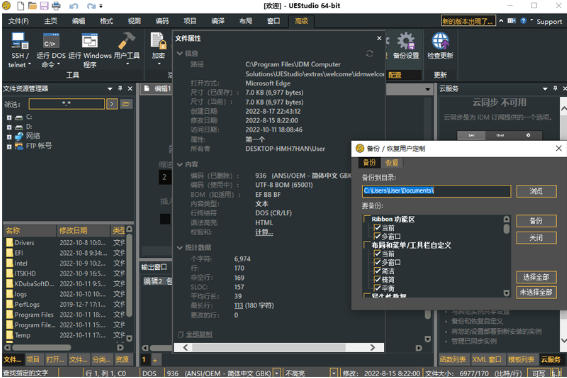Click the filter go arrow button
The height and width of the screenshot is (378, 567).
(112, 104)
